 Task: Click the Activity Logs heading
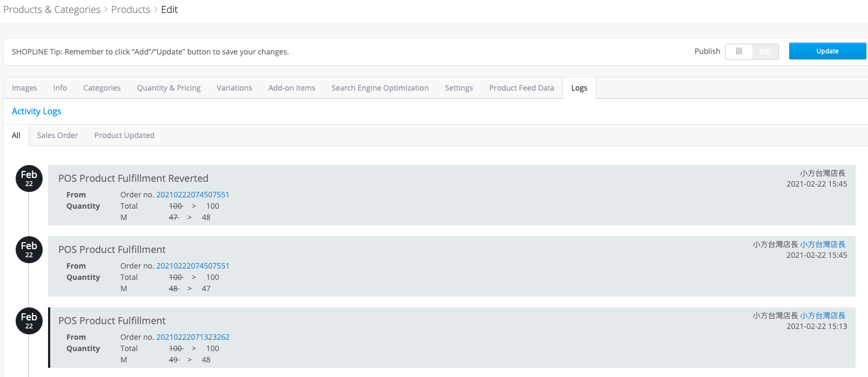(x=37, y=111)
